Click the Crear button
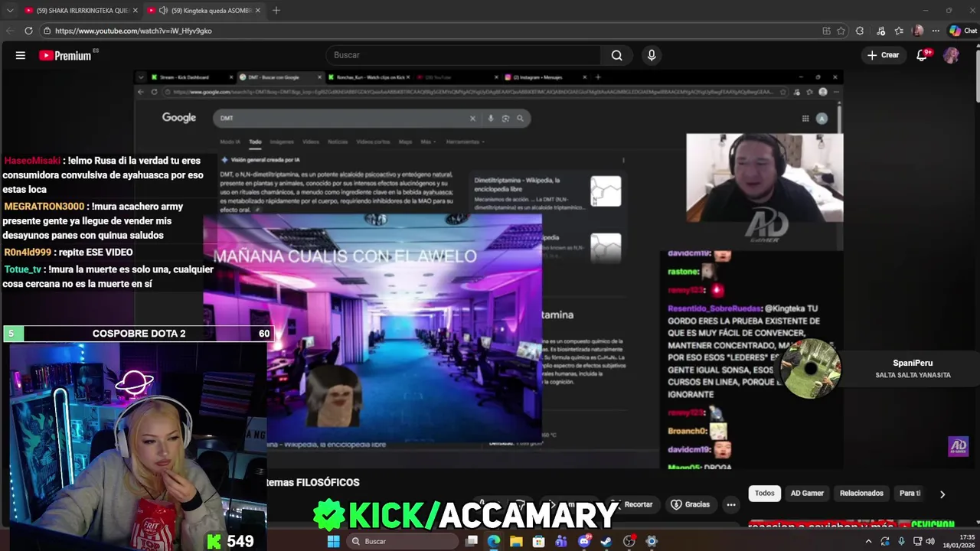The height and width of the screenshot is (551, 980). pos(883,55)
